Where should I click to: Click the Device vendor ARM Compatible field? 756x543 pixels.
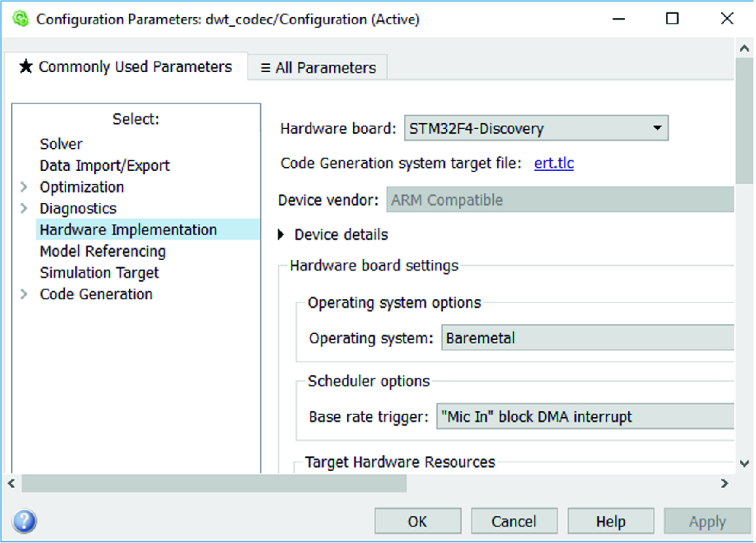560,200
